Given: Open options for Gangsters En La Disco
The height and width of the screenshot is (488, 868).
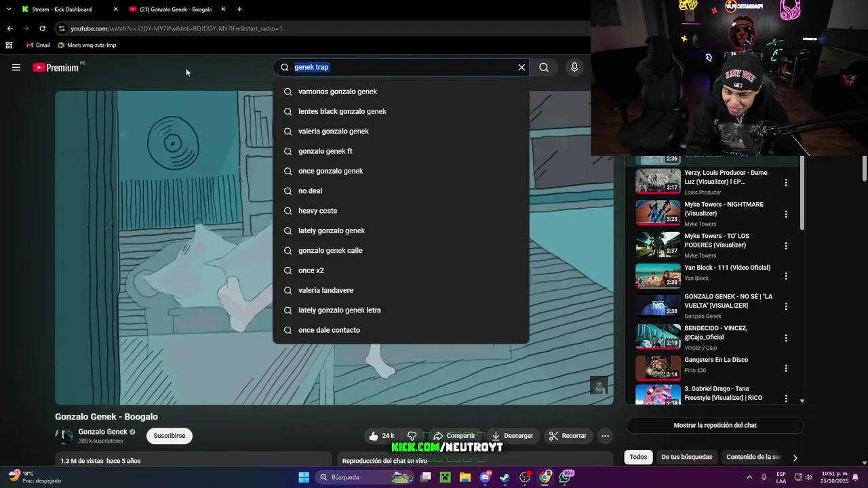Looking at the screenshot, I should point(786,369).
